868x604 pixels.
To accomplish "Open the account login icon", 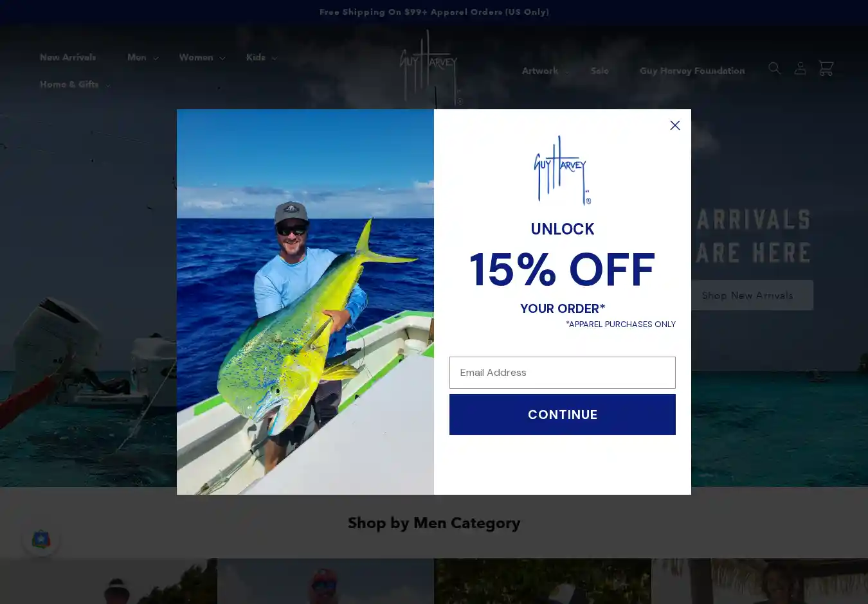I will (800, 67).
